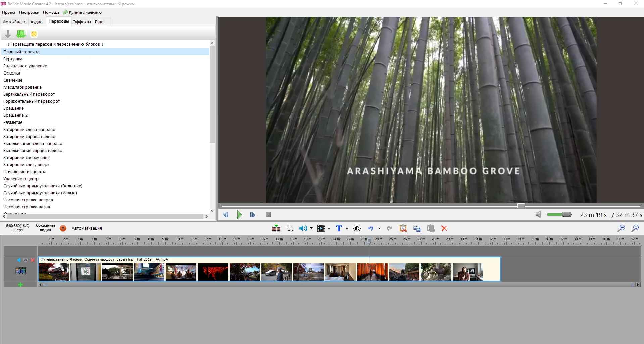The height and width of the screenshot is (344, 644).
Task: Click the red lanterns clip thumbnail on timeline
Action: tap(213, 272)
